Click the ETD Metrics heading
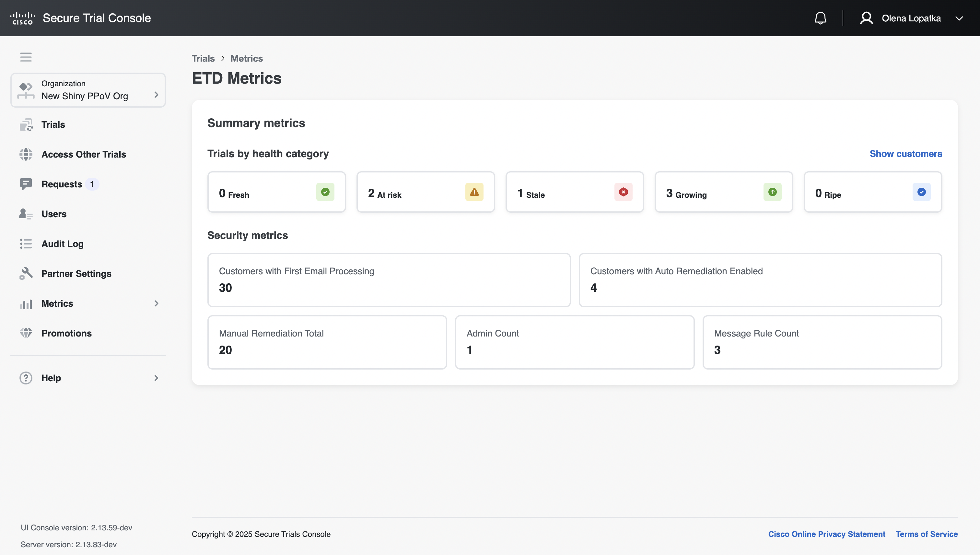Screen dimensions: 980x555 tap(237, 78)
